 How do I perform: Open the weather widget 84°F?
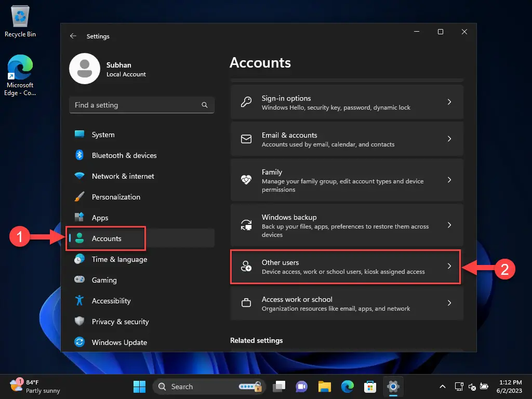[x=35, y=386]
